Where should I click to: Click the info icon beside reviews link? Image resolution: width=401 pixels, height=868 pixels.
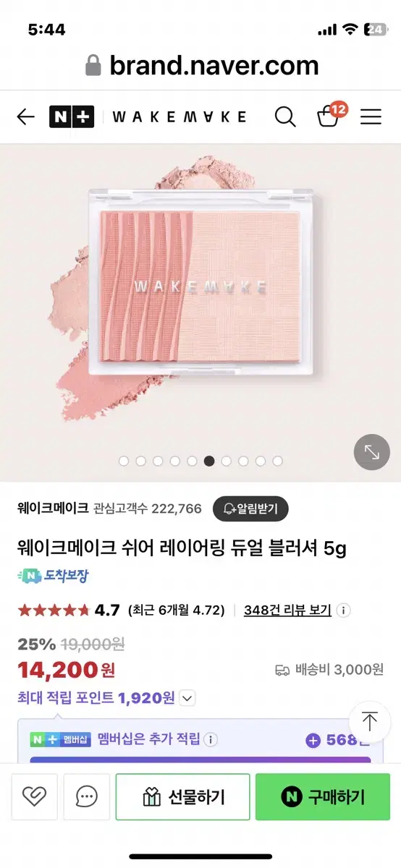click(344, 610)
